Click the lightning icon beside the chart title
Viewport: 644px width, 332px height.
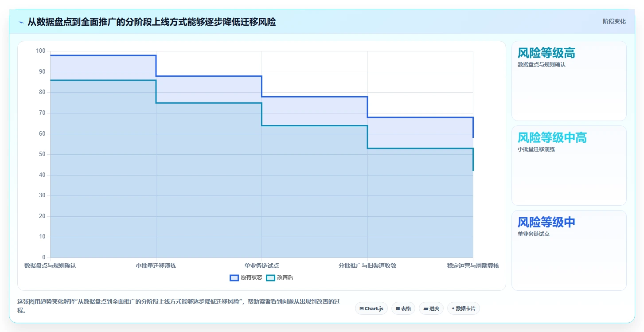click(x=21, y=22)
